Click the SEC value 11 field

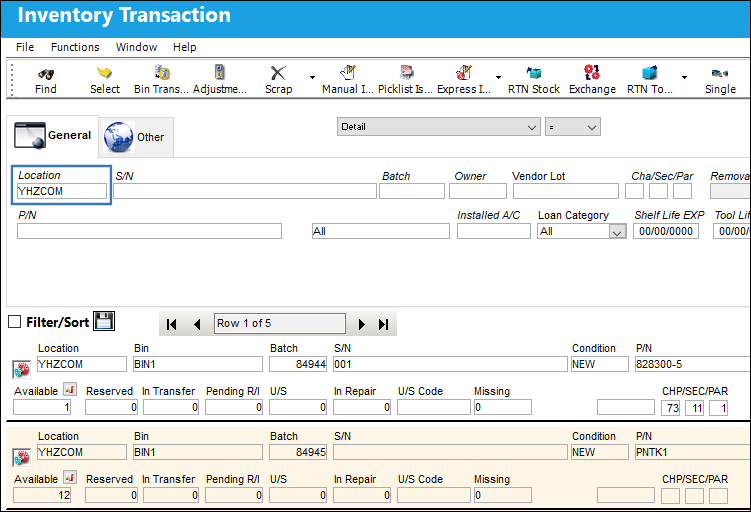tap(694, 408)
